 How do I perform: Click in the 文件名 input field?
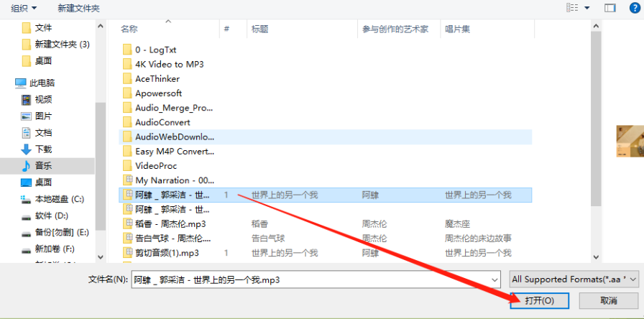click(311, 279)
